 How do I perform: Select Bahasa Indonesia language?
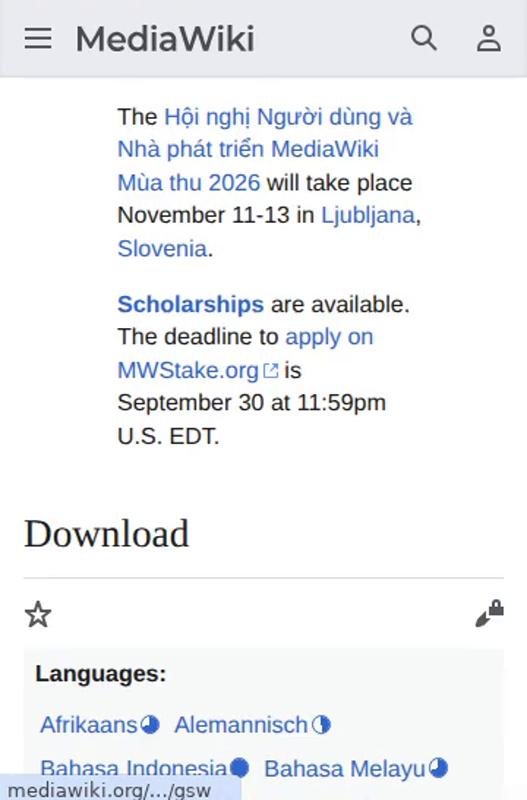click(x=134, y=768)
